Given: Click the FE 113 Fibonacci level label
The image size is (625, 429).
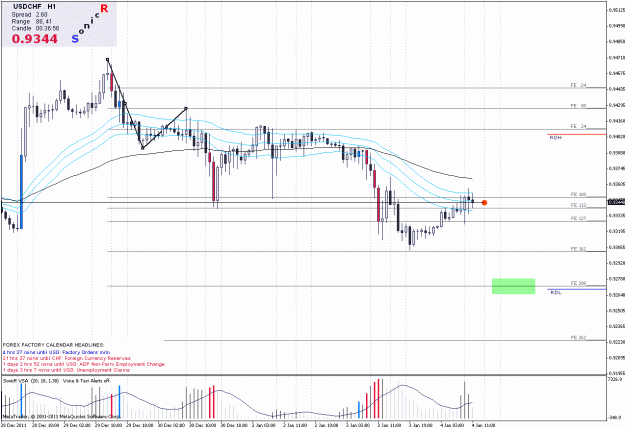Looking at the screenshot, I should 578,205.
